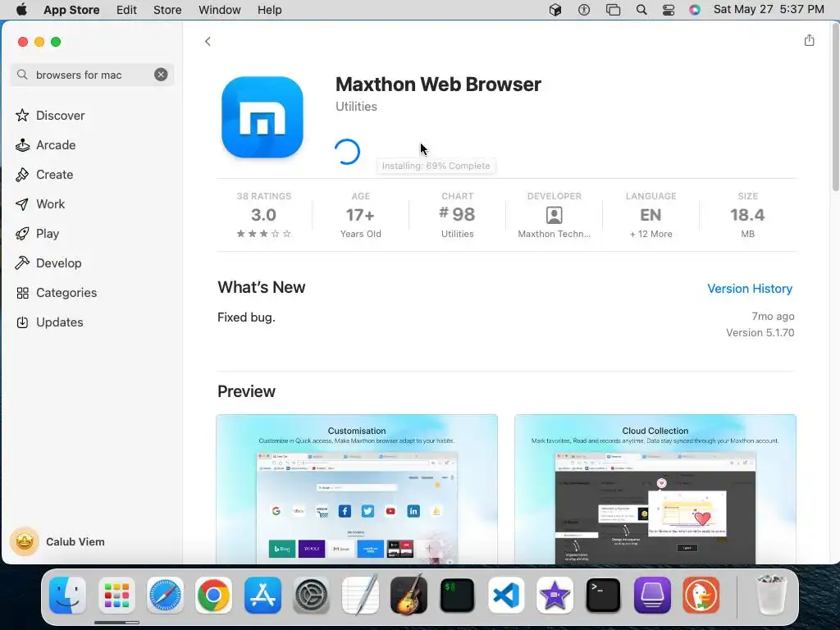Open System Settings from the Dock

click(311, 596)
